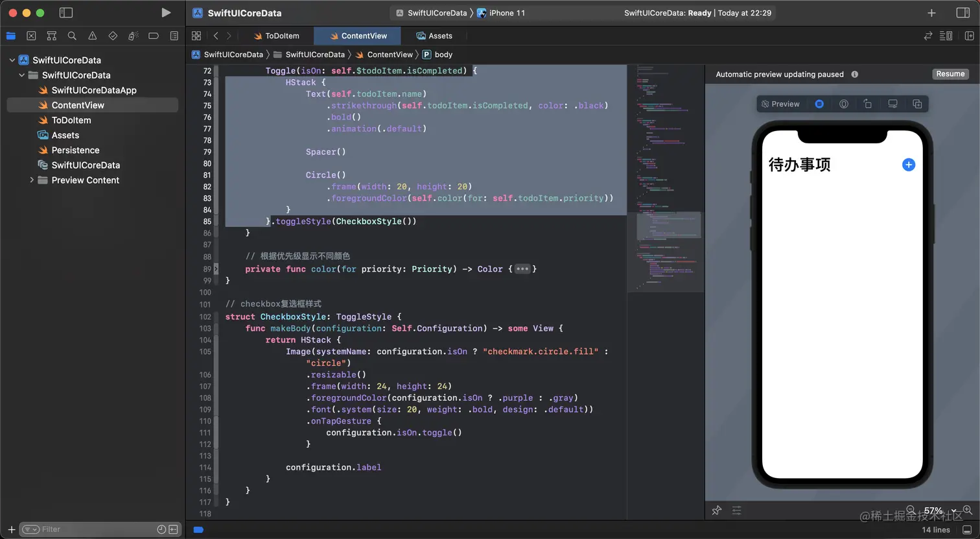Run the project with the play button
This screenshot has width=980, height=539.
point(166,12)
